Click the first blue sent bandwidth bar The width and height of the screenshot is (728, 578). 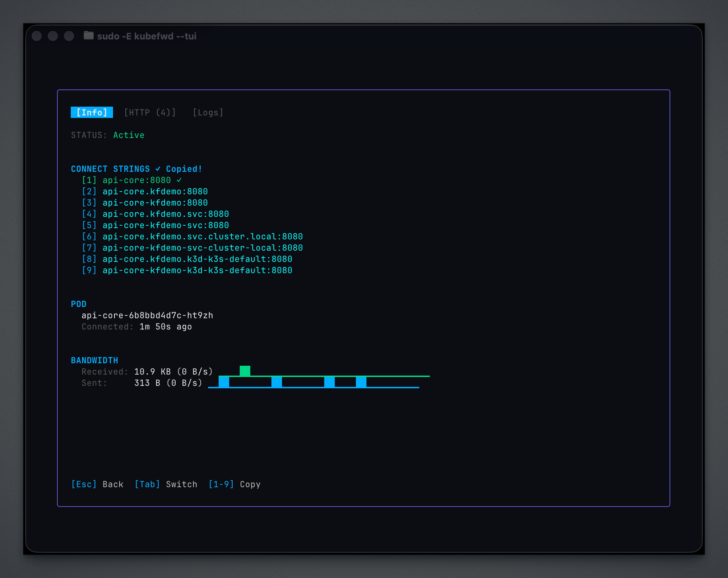224,382
